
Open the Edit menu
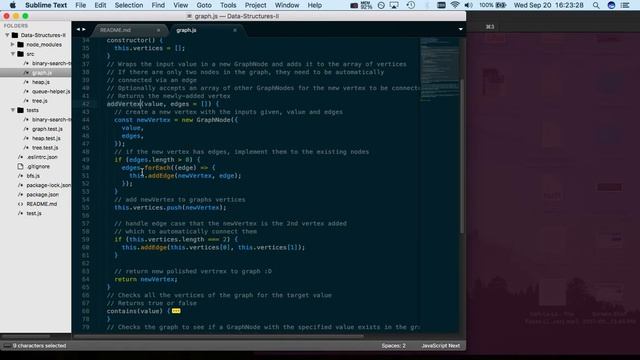[100, 5]
